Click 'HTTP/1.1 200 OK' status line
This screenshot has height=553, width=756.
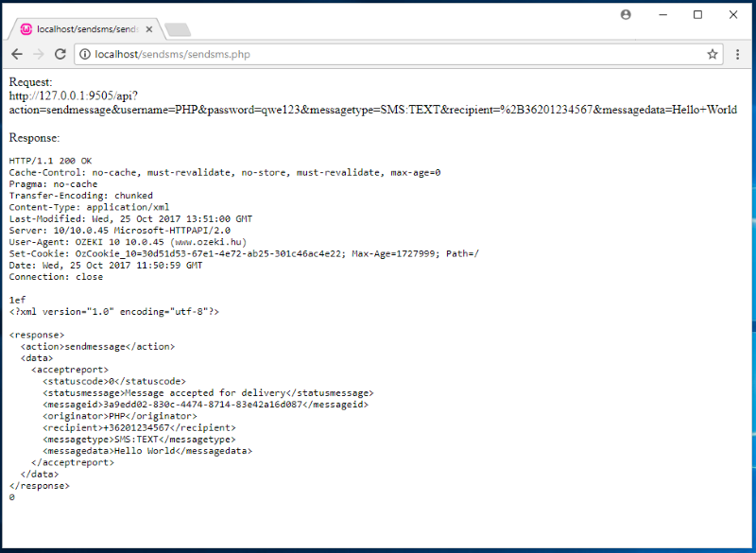[50, 161]
